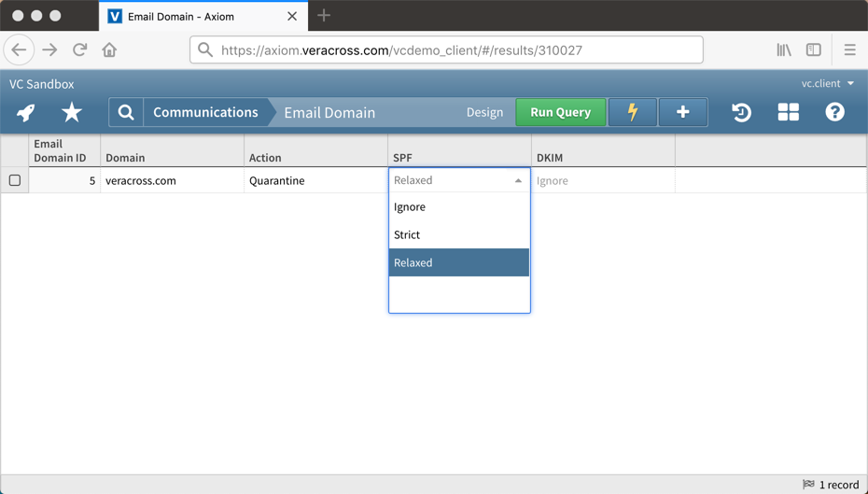The height and width of the screenshot is (494, 868).
Task: Open the DKIM field showing Ignore
Action: point(603,181)
